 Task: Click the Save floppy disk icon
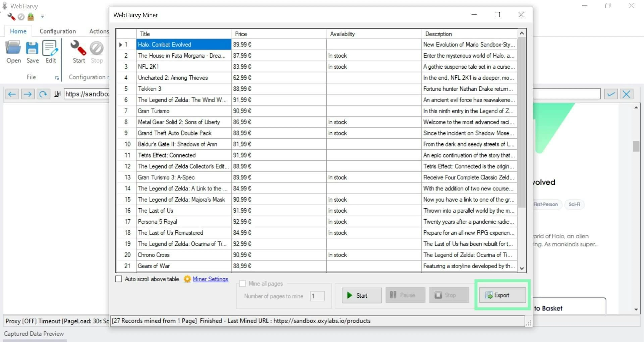coord(32,48)
